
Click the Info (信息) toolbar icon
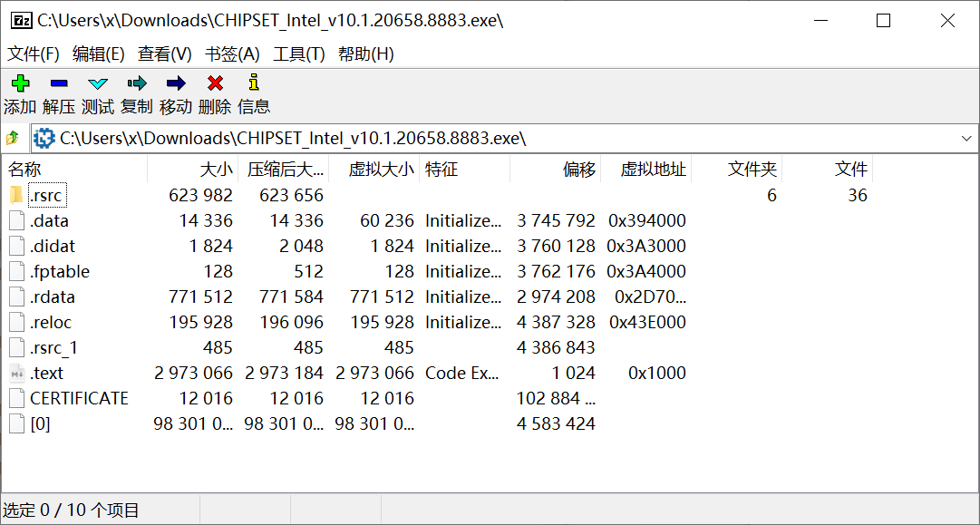(x=254, y=82)
